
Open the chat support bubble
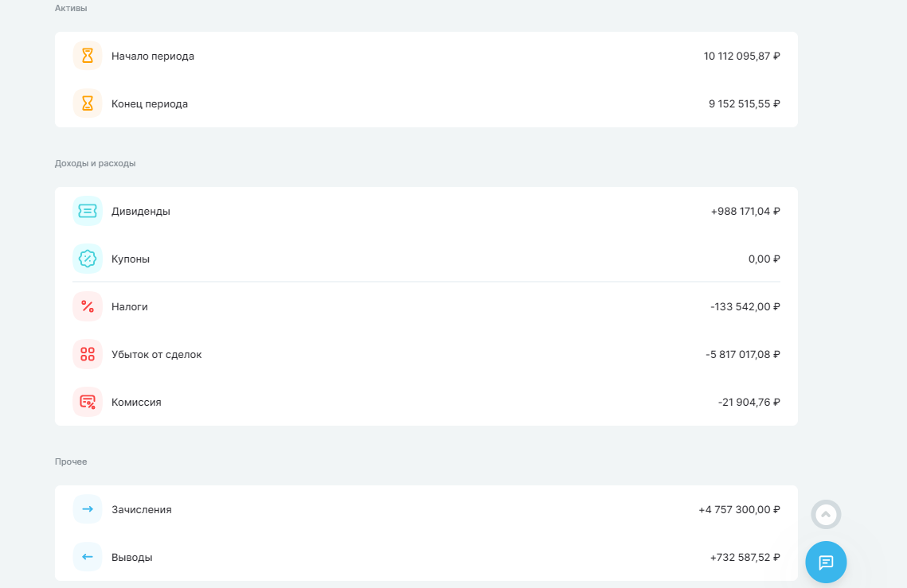(826, 562)
